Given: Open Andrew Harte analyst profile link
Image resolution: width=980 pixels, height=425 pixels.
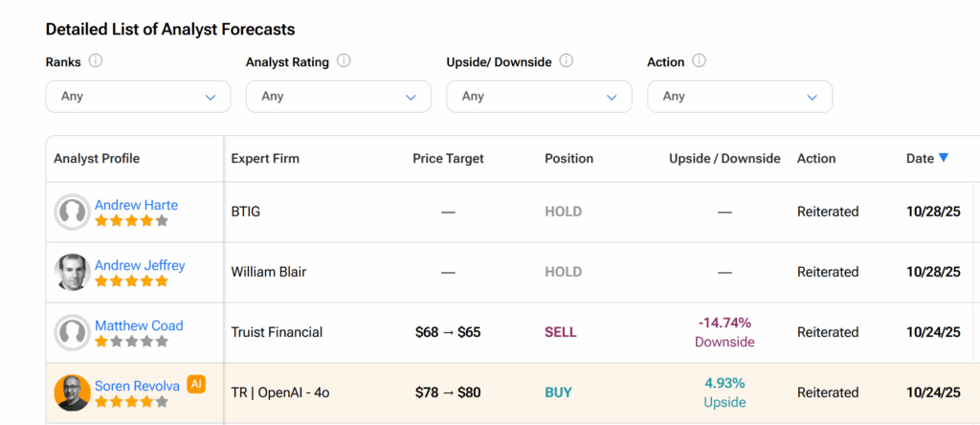Looking at the screenshot, I should tap(136, 205).
